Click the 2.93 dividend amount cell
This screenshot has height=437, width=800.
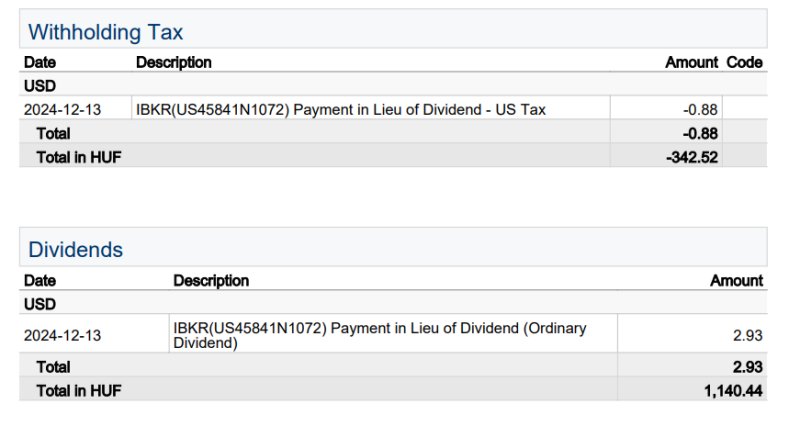[747, 336]
